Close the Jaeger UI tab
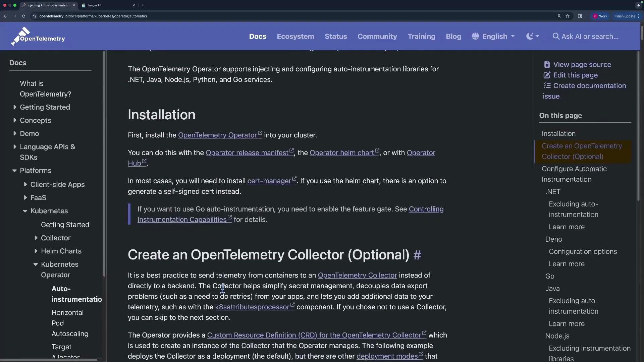This screenshot has width=644, height=362. pos(134,5)
